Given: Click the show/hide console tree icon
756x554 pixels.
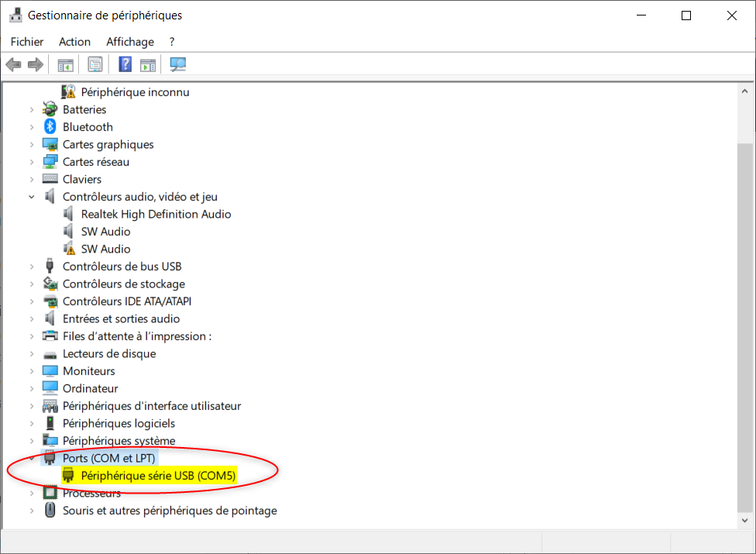Looking at the screenshot, I should (66, 65).
